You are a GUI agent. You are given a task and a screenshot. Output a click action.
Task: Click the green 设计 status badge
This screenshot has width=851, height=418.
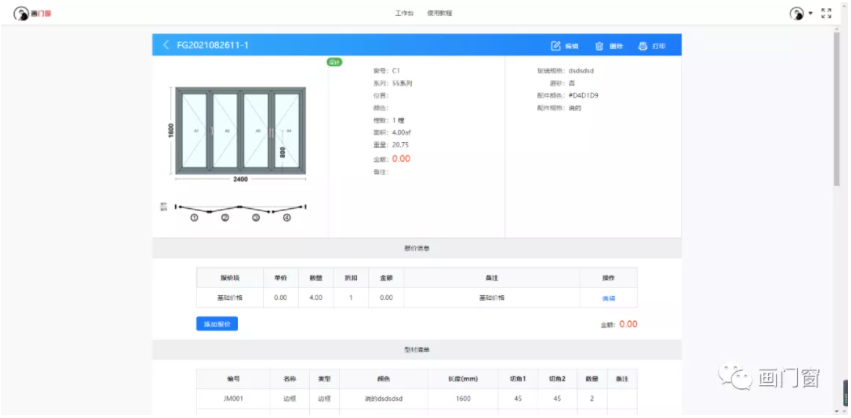[335, 62]
